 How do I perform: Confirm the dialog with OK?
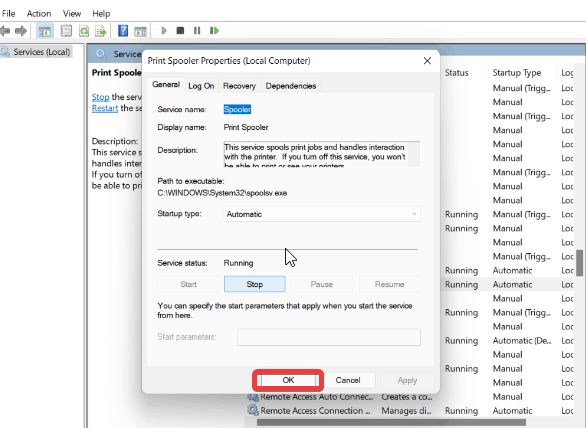click(x=288, y=380)
